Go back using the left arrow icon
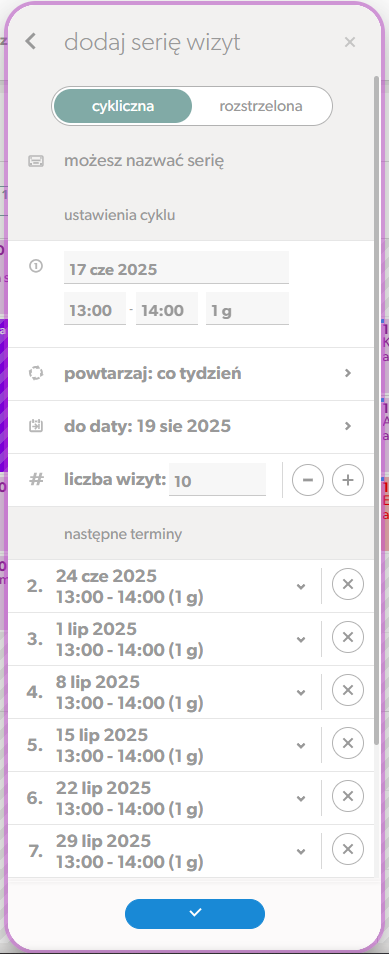Screen dimensions: 389x954 click(30, 42)
